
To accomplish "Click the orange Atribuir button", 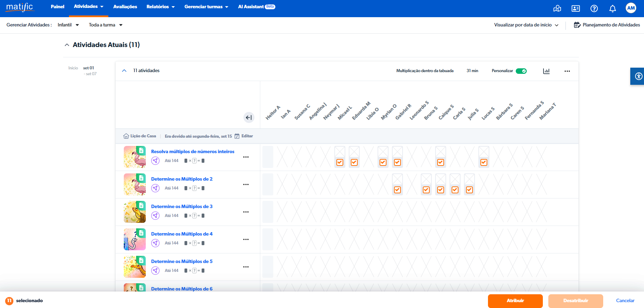I will [515, 301].
